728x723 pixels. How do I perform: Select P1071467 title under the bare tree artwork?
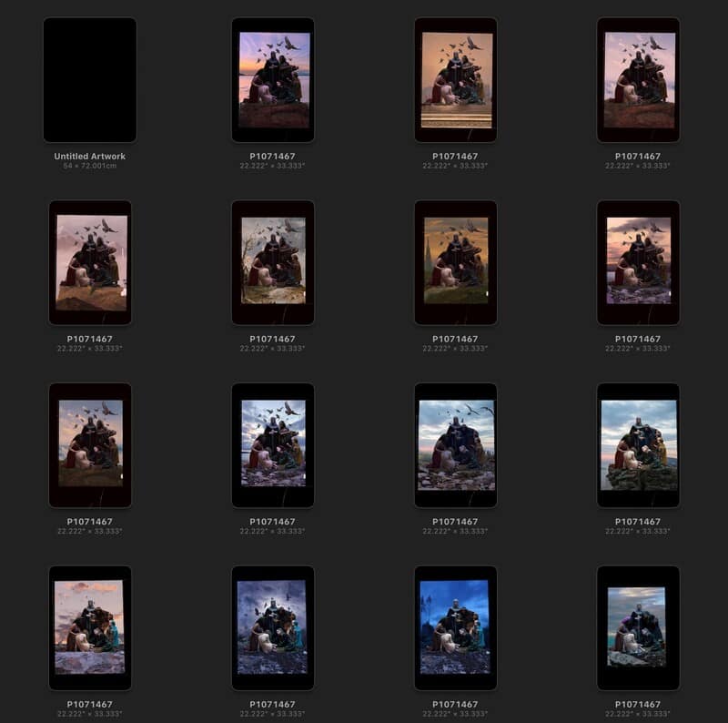(272, 340)
